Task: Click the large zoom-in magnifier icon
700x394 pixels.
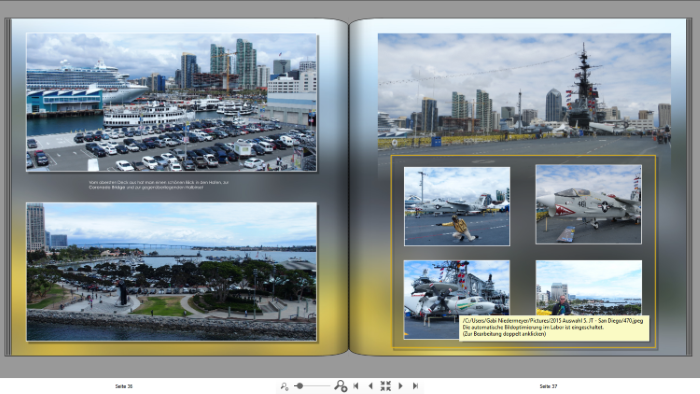Action: pos(341,386)
